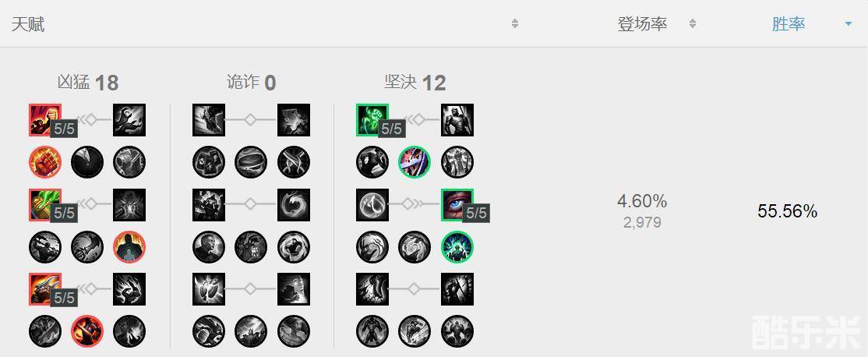Click the 55.56% win rate value
The width and height of the screenshot is (868, 357).
[x=787, y=211]
